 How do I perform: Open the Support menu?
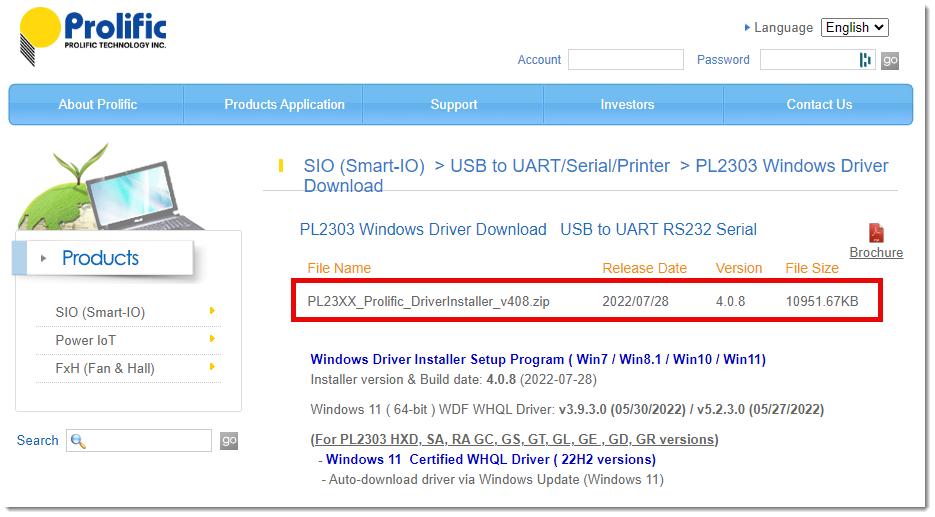click(x=454, y=104)
